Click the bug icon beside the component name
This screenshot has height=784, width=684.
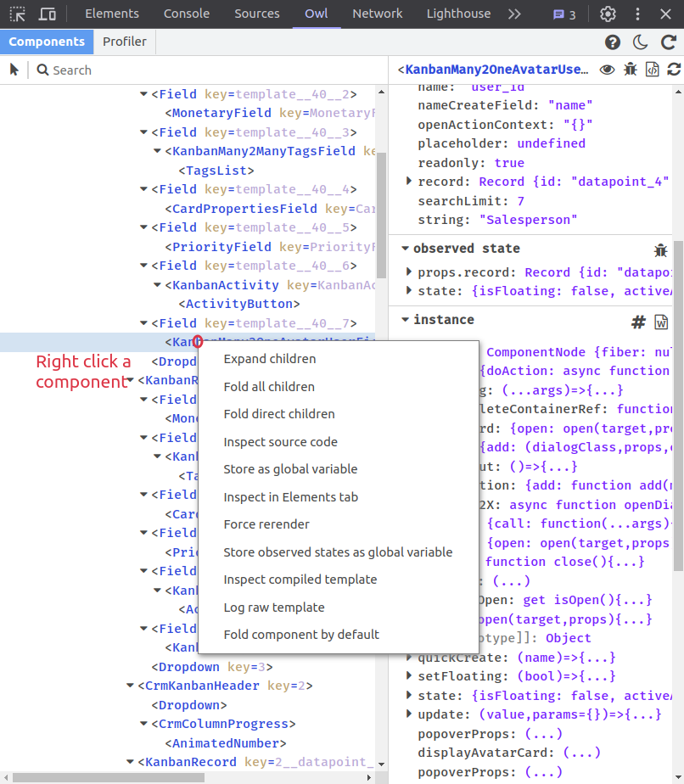(x=630, y=70)
